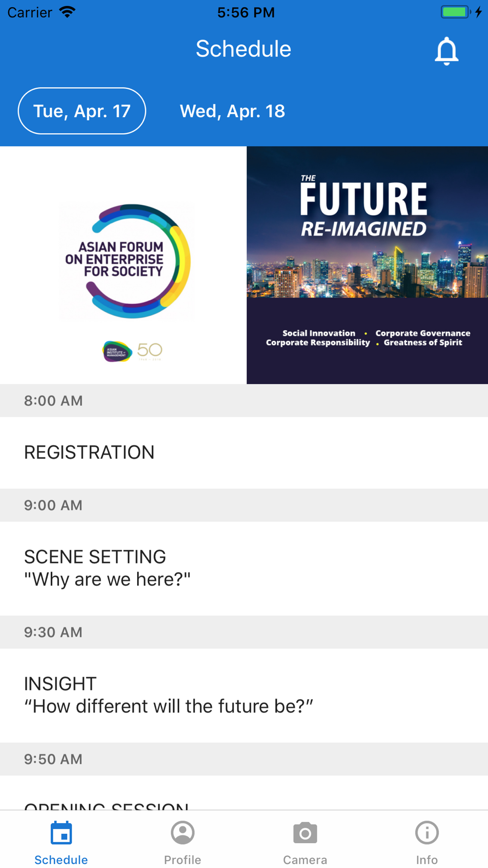Select the Schedule calendar icon
Viewport: 488px width, 868px height.
(61, 833)
